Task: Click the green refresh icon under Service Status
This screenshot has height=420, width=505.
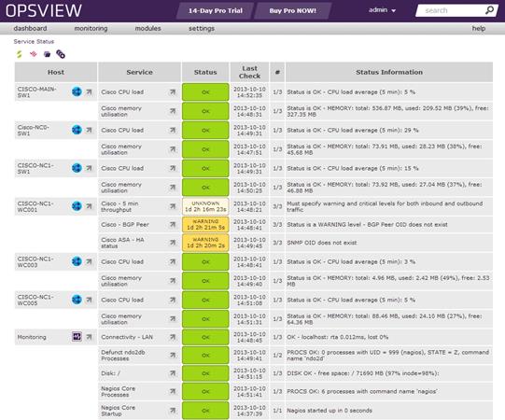Action: tap(20, 54)
